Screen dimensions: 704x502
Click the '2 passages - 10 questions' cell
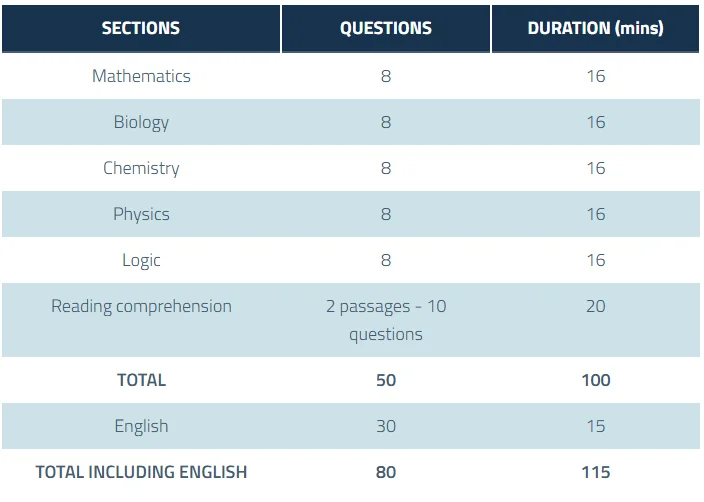(x=386, y=320)
